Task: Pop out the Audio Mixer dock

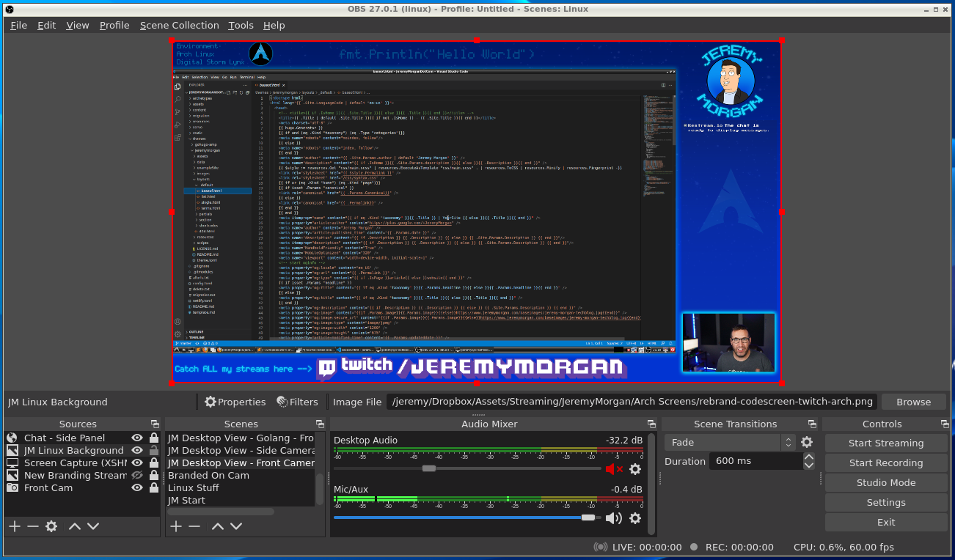Action: coord(651,424)
